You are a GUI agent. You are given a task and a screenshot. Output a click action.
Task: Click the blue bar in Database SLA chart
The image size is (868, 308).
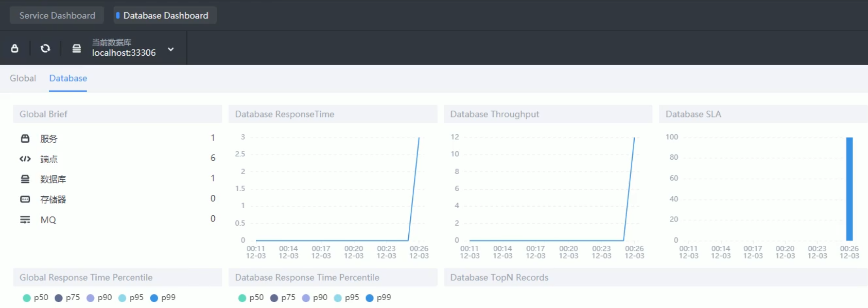click(849, 189)
